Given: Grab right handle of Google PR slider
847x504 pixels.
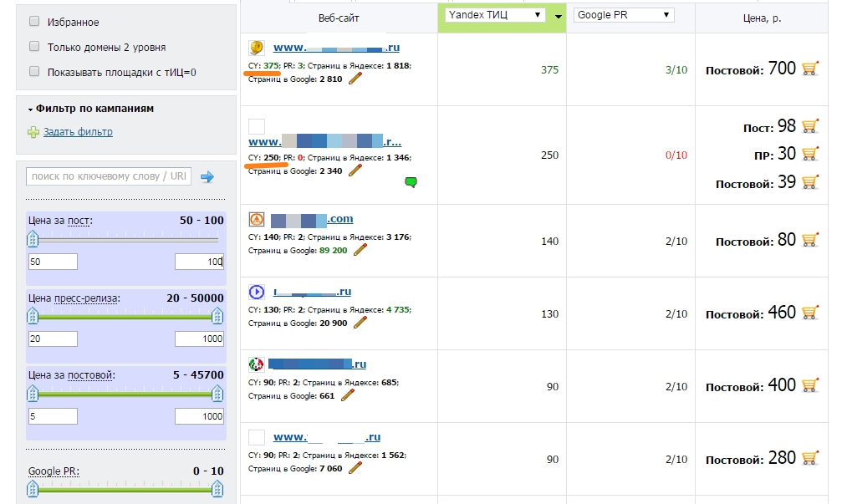Looking at the screenshot, I should point(217,489).
